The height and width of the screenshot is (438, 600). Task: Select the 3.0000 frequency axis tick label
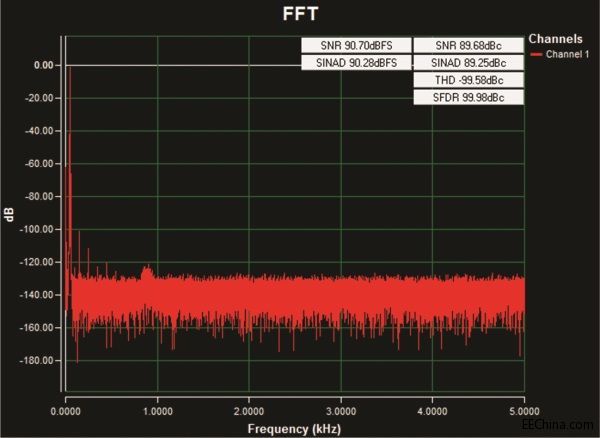tap(341, 410)
